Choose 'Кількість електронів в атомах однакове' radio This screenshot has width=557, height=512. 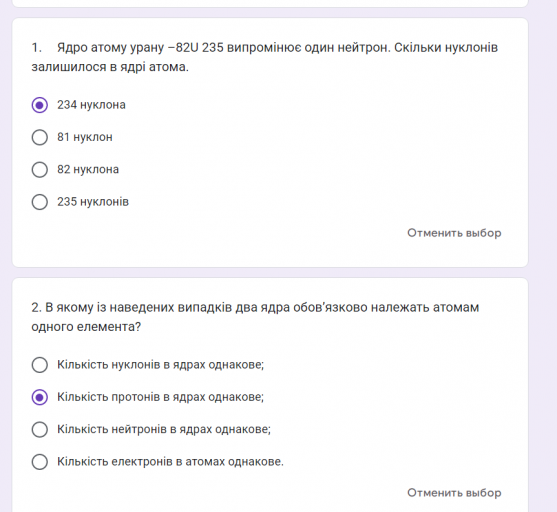pyautogui.click(x=39, y=462)
